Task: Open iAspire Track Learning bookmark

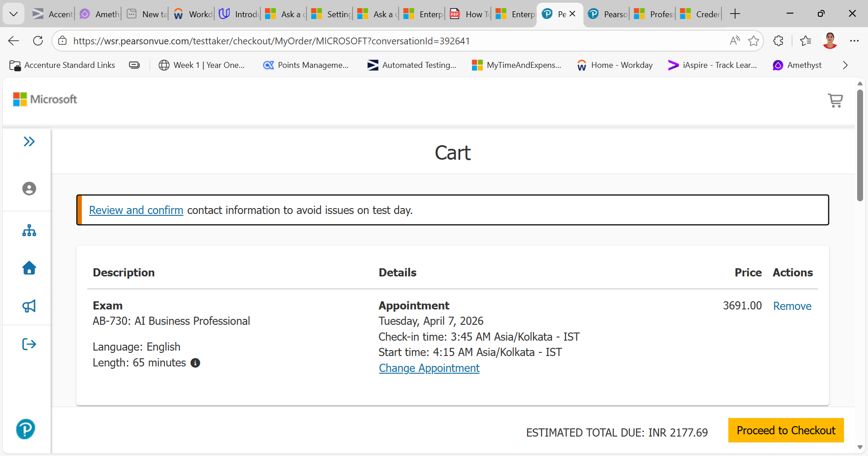Action: (x=712, y=65)
